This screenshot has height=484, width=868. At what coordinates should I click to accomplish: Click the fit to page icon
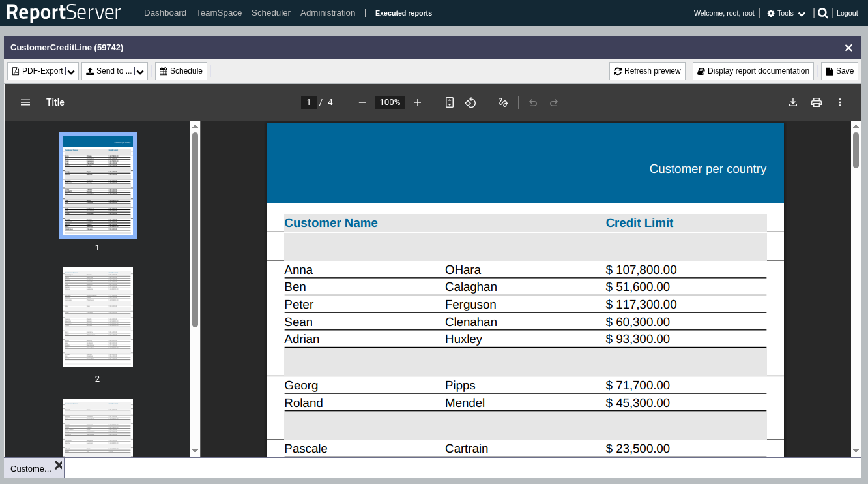tap(450, 102)
